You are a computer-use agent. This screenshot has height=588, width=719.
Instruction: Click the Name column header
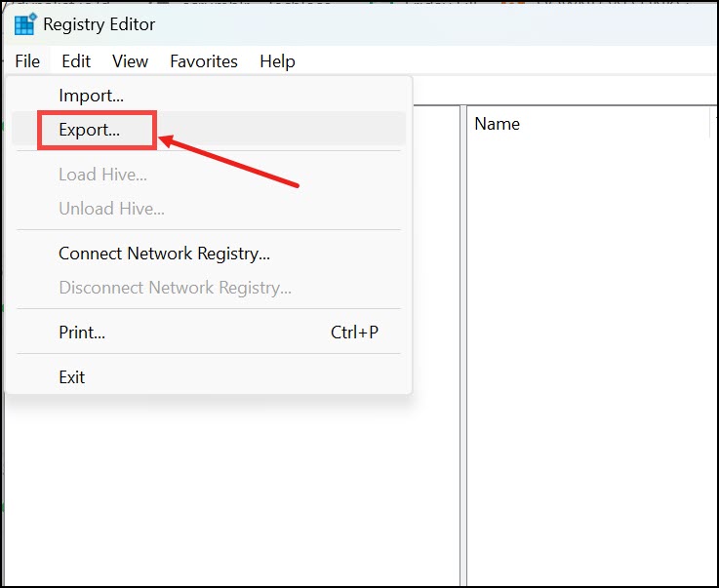pyautogui.click(x=589, y=124)
